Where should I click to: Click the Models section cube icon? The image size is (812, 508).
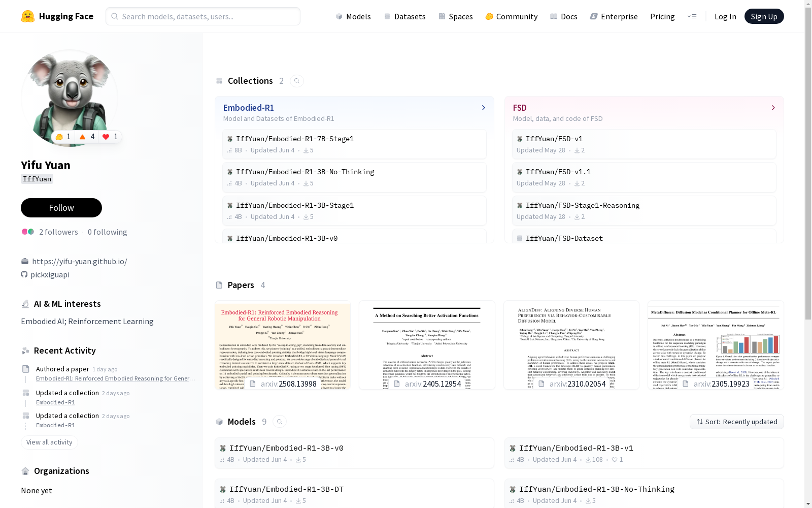coord(219,422)
